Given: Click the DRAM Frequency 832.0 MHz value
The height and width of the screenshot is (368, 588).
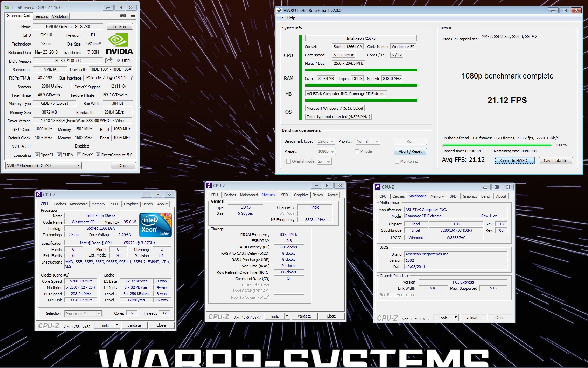Looking at the screenshot, I should click(x=289, y=235).
